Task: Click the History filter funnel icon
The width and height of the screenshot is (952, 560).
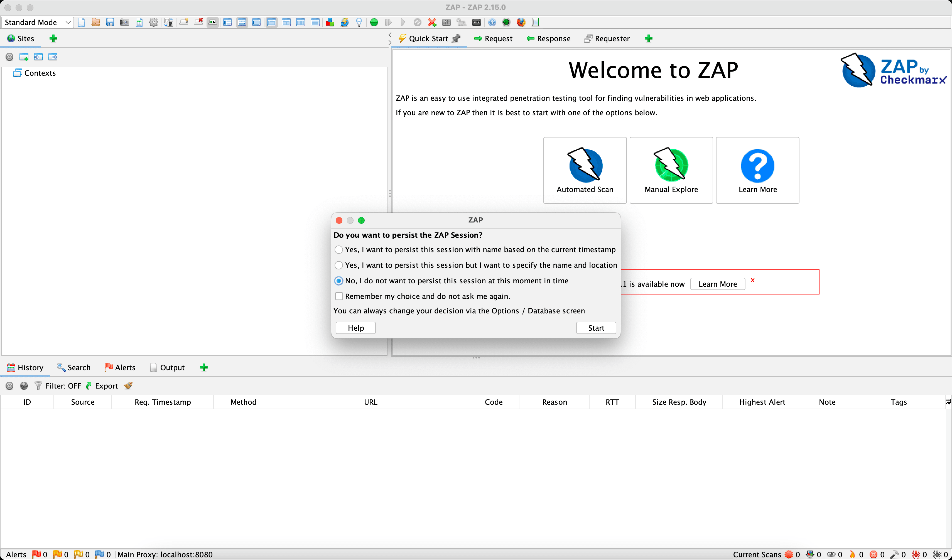Action: 38,385
